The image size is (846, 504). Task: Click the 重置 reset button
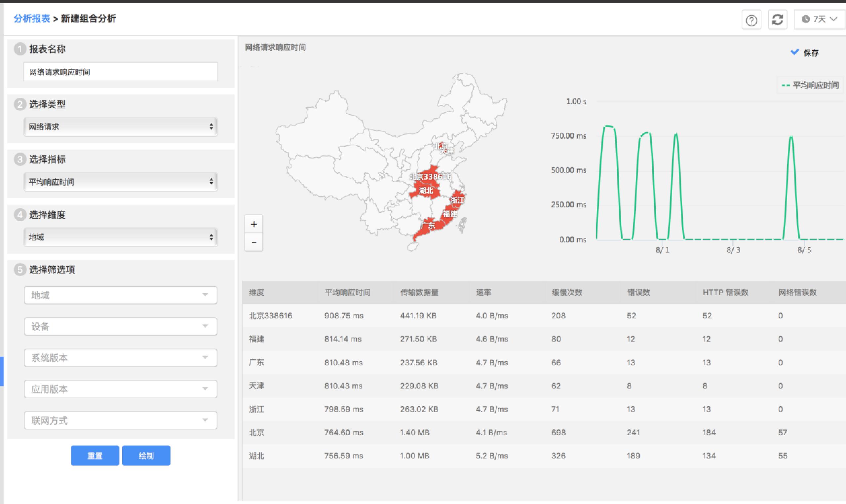(95, 455)
